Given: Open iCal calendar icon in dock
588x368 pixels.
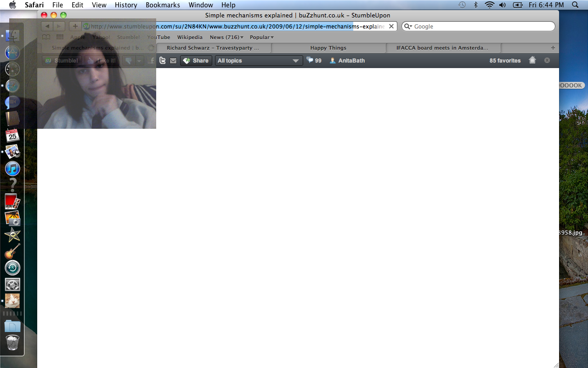Looking at the screenshot, I should 12,135.
